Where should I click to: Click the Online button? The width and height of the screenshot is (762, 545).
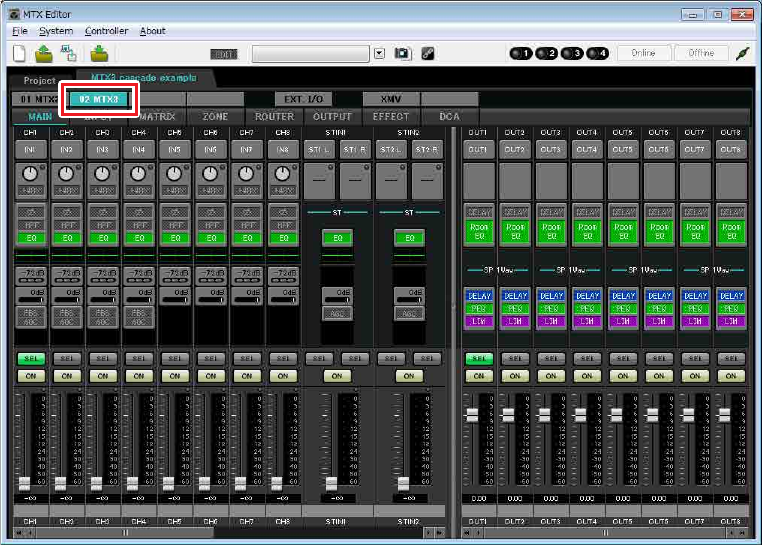[x=643, y=53]
